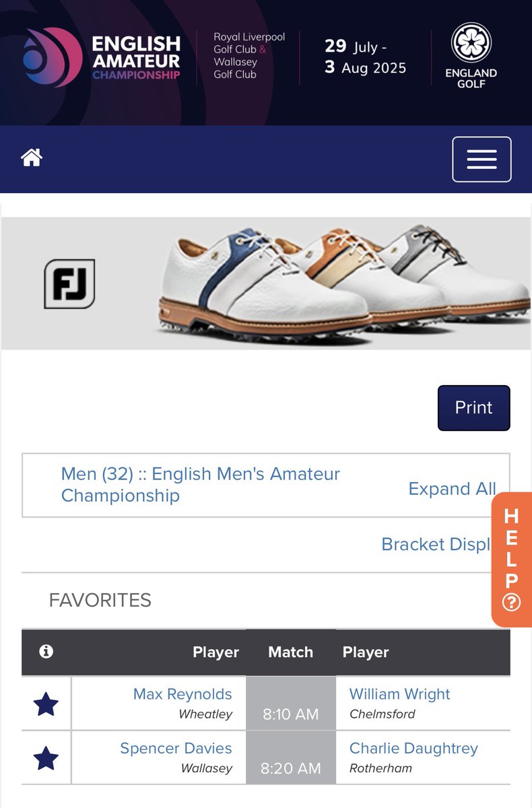The image size is (532, 808).
Task: Open Spencer Davies player link
Action: click(x=176, y=748)
